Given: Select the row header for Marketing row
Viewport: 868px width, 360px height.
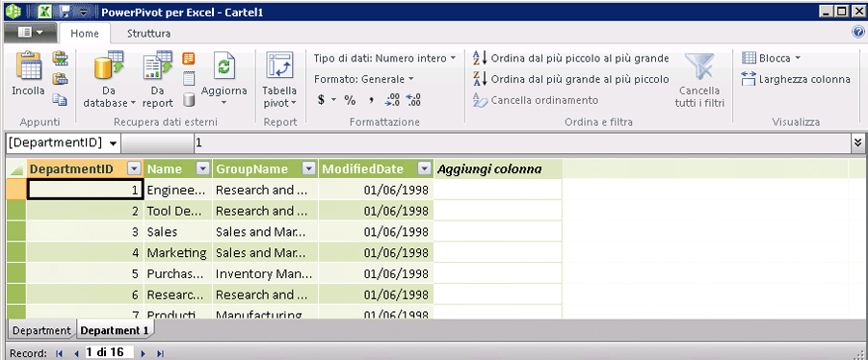Looking at the screenshot, I should [16, 253].
